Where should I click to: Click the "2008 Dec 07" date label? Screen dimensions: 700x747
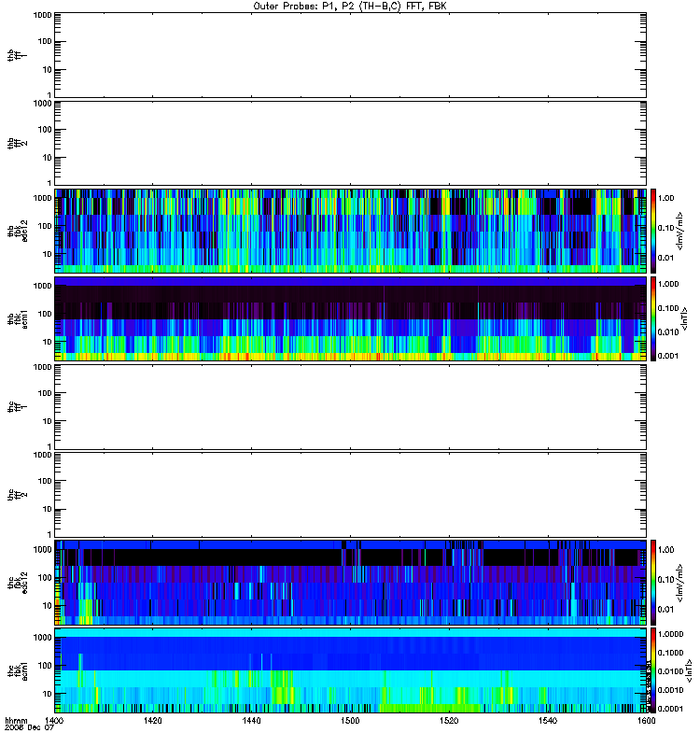[x=29, y=728]
